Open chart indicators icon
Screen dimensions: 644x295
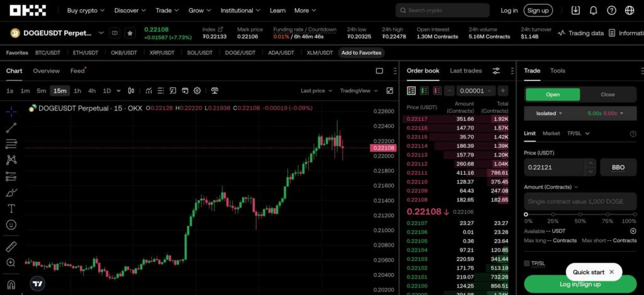[148, 91]
